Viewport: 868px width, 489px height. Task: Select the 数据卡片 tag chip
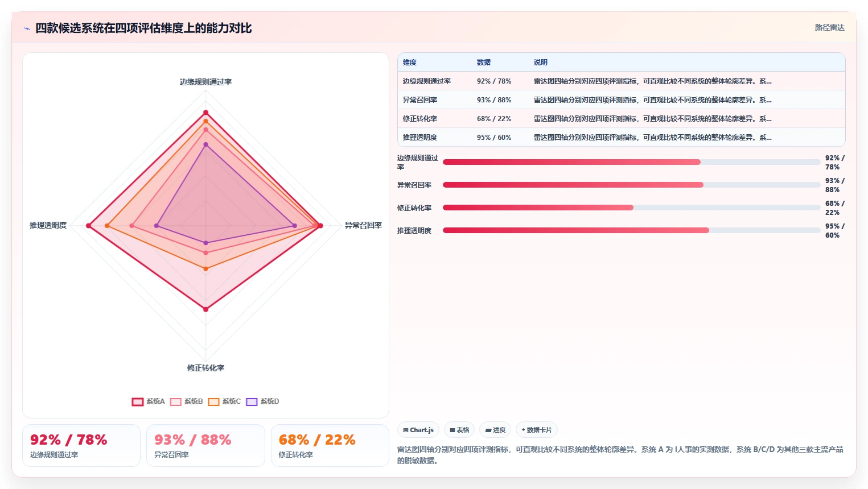point(537,430)
